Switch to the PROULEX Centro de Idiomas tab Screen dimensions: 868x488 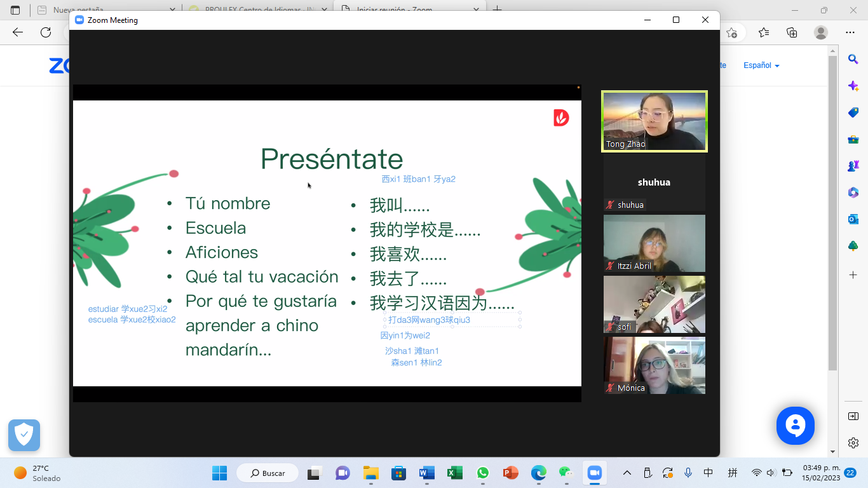[x=254, y=10]
